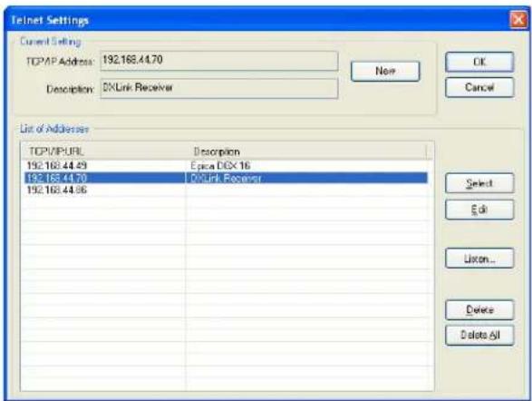Image resolution: width=532 pixels, height=401 pixels.
Task: Click the Listen... button
Action: 479,259
